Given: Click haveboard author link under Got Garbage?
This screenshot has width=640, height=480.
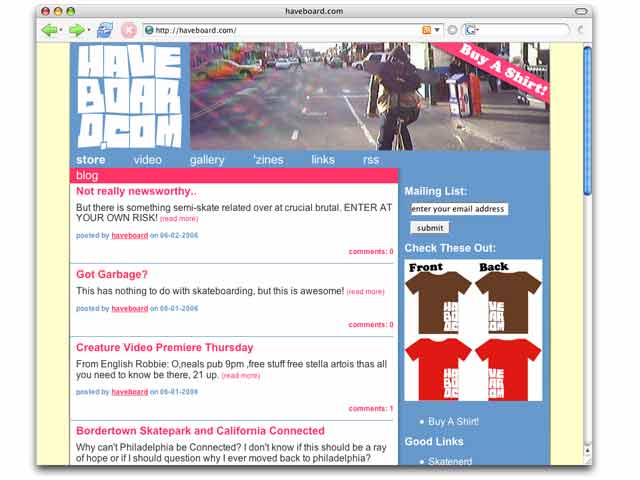Looking at the screenshot, I should [x=130, y=309].
